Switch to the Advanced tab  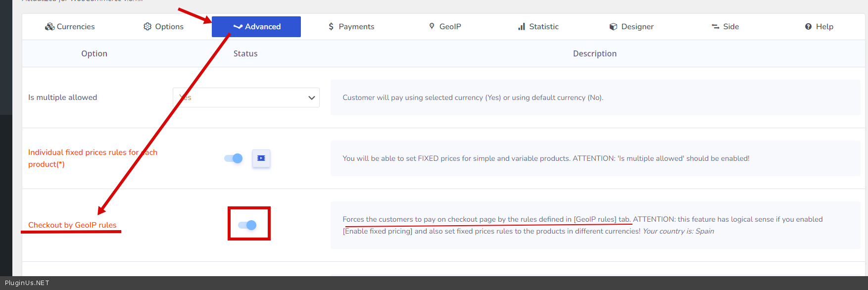(256, 27)
